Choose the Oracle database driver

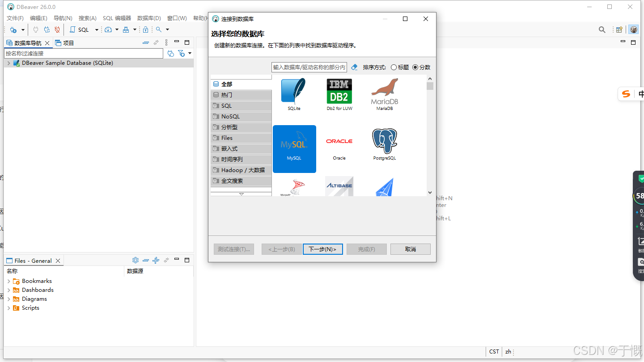point(339,141)
